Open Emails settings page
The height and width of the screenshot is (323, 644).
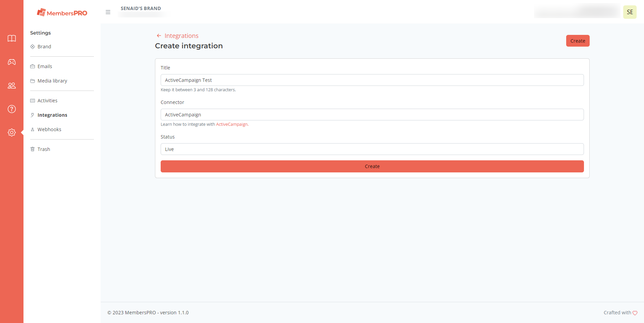pyautogui.click(x=45, y=66)
